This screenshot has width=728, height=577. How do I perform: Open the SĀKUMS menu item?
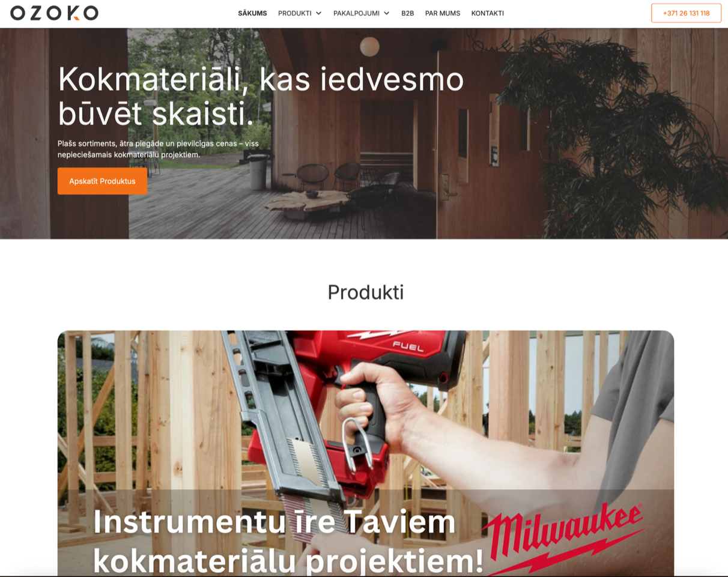[252, 13]
